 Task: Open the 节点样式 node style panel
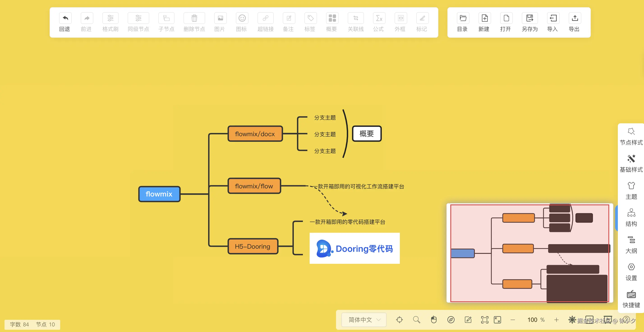[631, 136]
